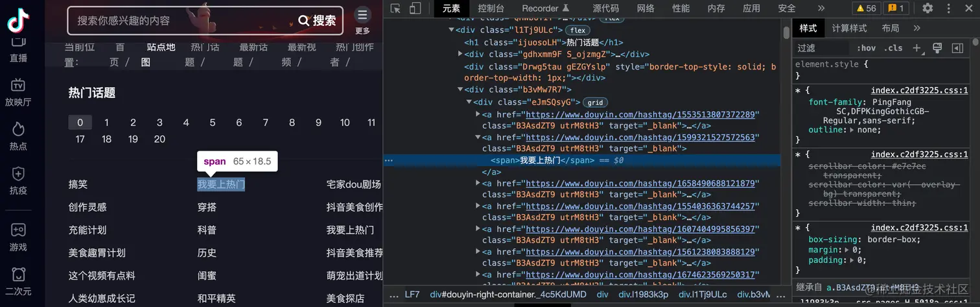Open the 直播 live sidebar icon

click(18, 42)
